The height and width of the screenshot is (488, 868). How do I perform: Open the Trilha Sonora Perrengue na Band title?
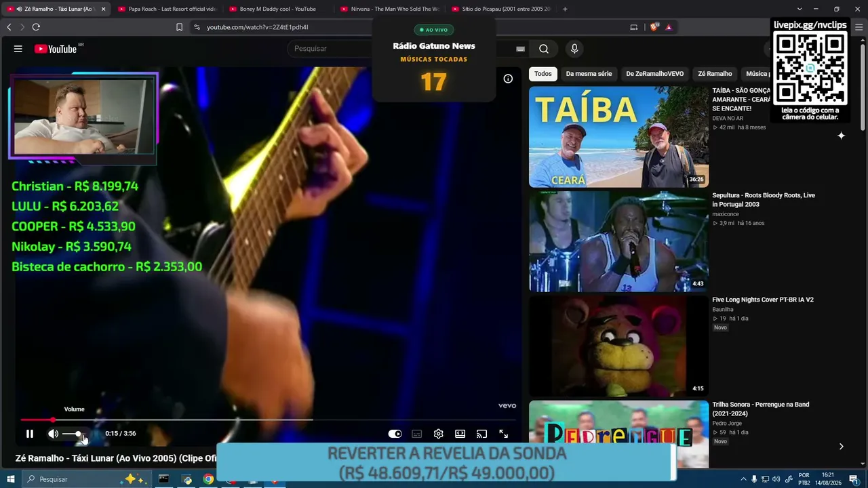click(x=760, y=409)
